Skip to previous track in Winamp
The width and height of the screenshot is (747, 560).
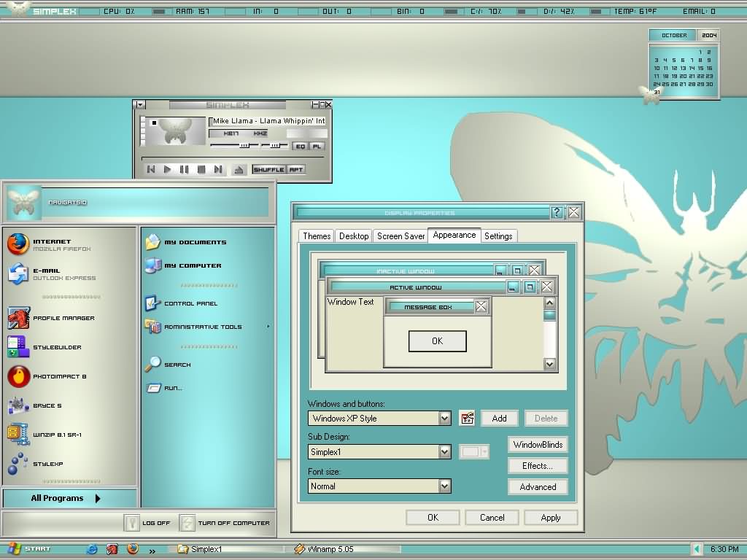click(x=151, y=169)
